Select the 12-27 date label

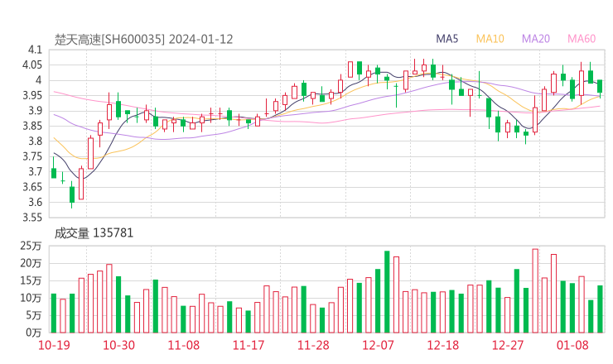[508, 345]
